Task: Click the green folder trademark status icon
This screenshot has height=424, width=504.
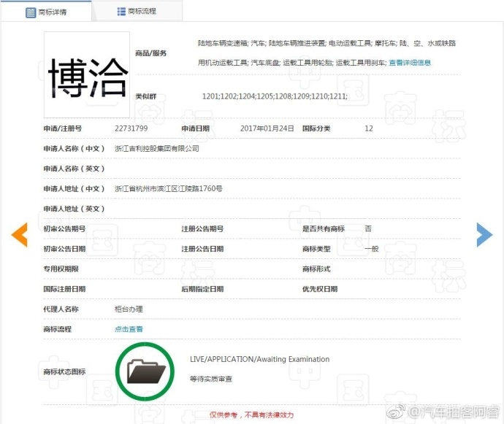Action: (145, 371)
